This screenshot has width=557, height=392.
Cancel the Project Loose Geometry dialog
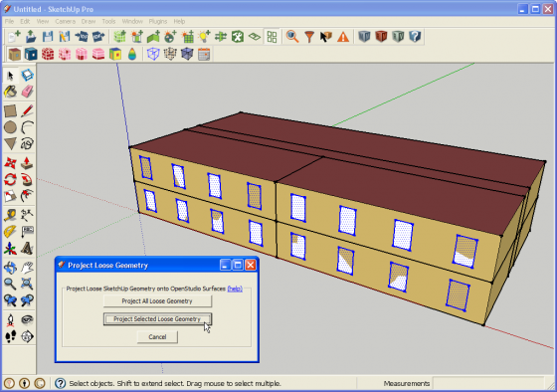(157, 336)
